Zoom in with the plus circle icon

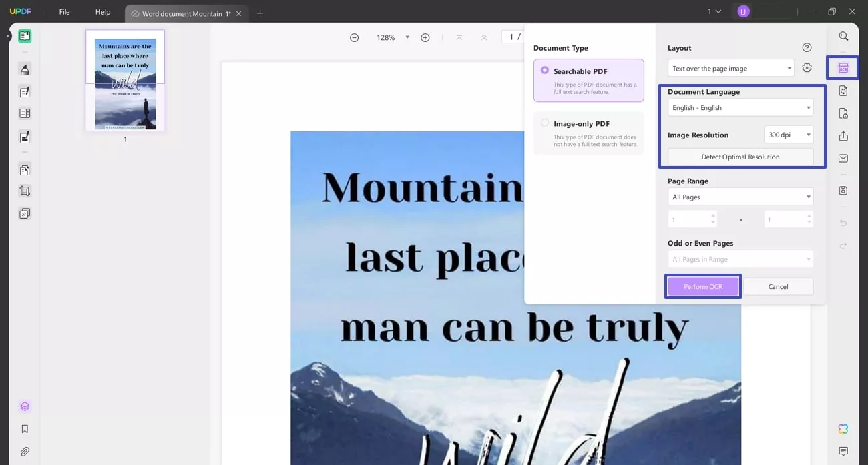tap(425, 37)
